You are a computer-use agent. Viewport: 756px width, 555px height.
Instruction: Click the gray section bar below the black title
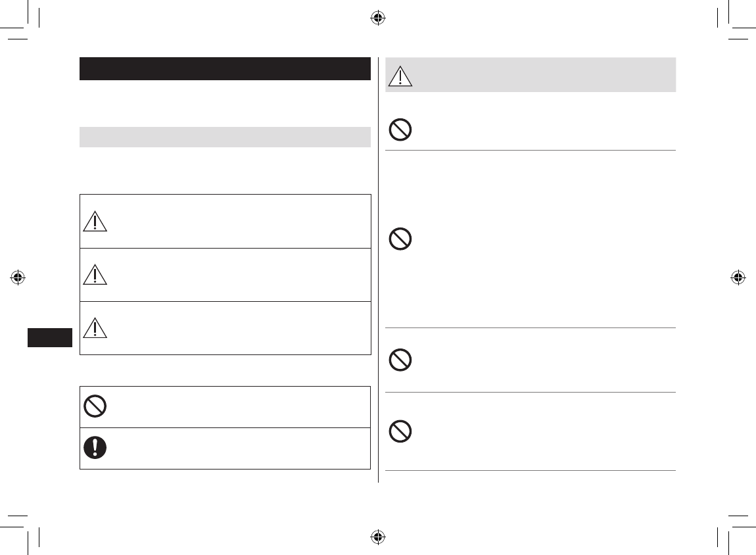pos(225,137)
